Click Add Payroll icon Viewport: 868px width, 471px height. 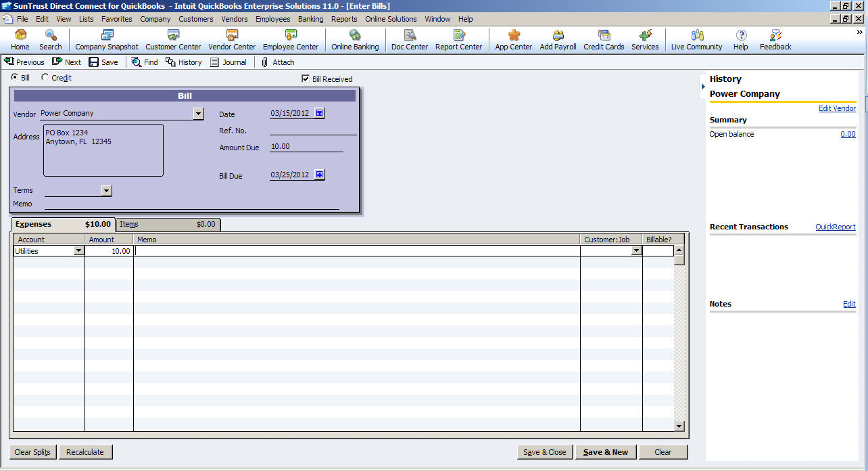click(558, 40)
